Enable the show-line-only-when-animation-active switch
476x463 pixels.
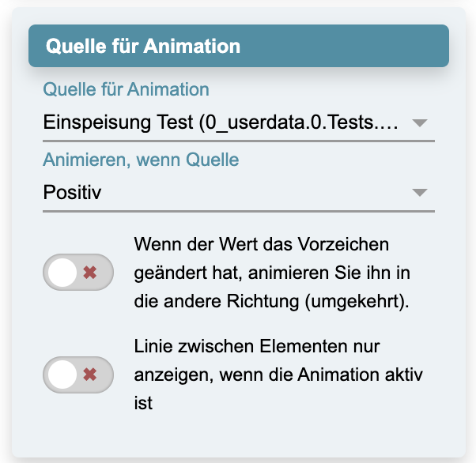(77, 374)
